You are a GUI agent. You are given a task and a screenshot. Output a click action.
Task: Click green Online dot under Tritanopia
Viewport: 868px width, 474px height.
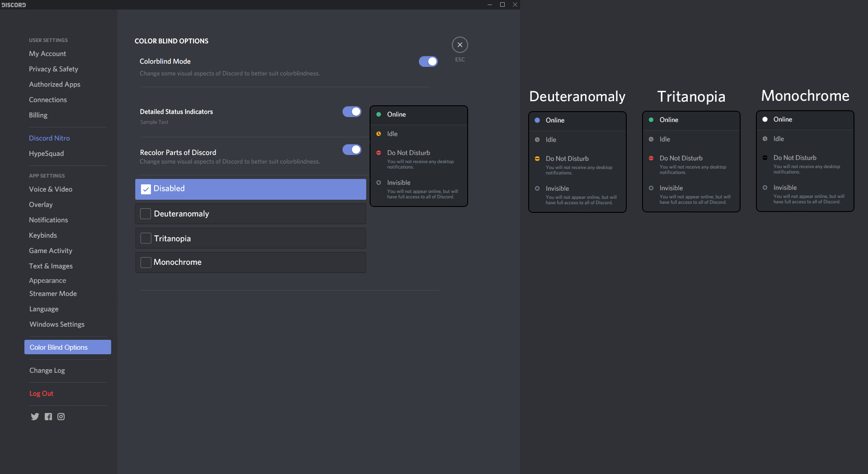[x=651, y=120]
